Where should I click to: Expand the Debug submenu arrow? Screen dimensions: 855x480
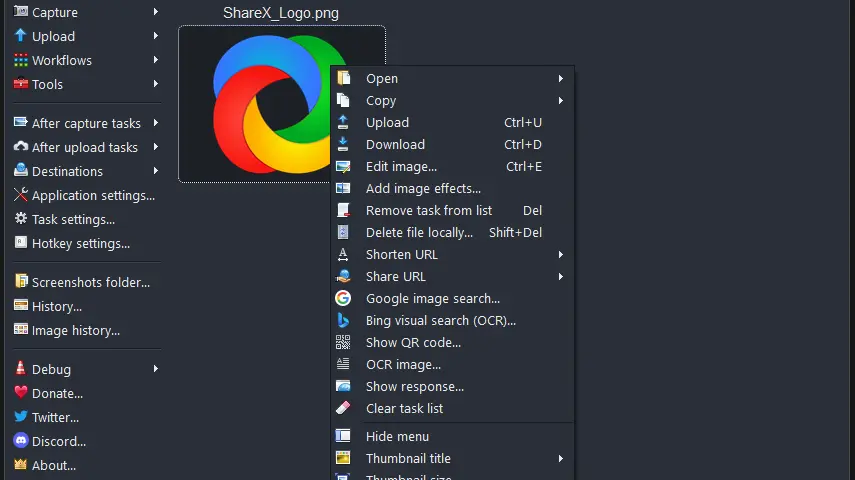[x=156, y=369]
